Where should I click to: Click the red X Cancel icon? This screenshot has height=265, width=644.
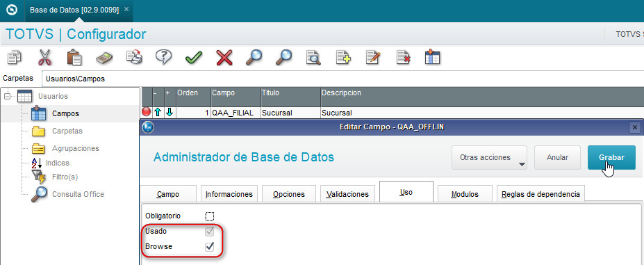pos(224,57)
